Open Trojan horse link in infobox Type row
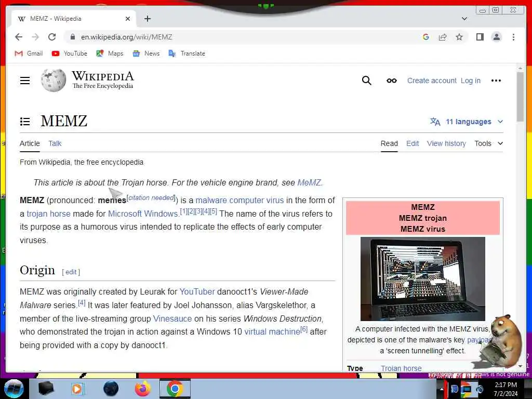The width and height of the screenshot is (532, 399). (401, 368)
